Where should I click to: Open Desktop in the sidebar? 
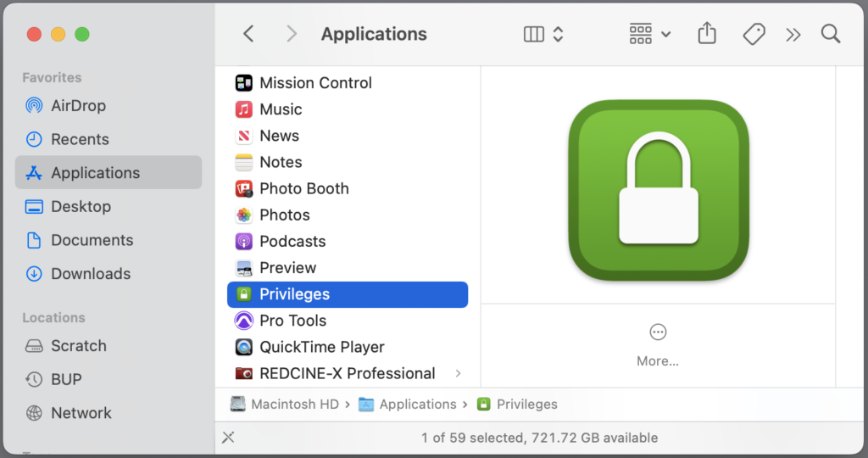click(x=108, y=206)
